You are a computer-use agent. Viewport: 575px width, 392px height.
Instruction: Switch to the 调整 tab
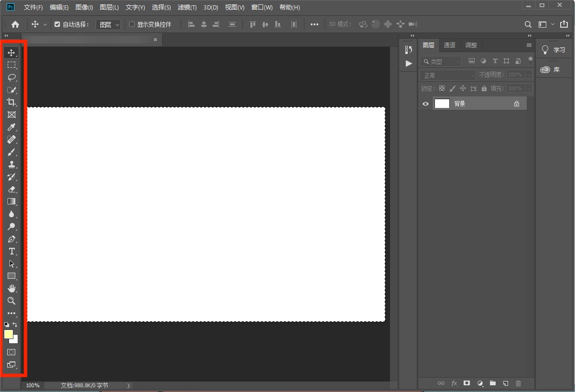click(471, 45)
